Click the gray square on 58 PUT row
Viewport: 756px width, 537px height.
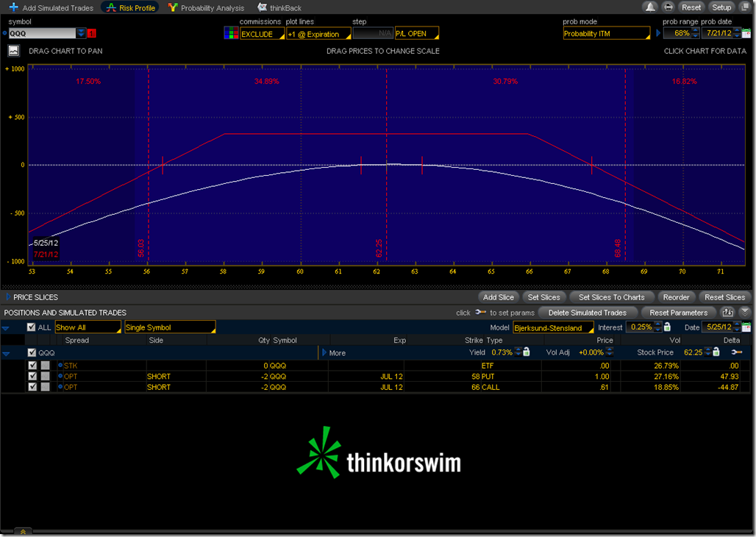point(45,376)
